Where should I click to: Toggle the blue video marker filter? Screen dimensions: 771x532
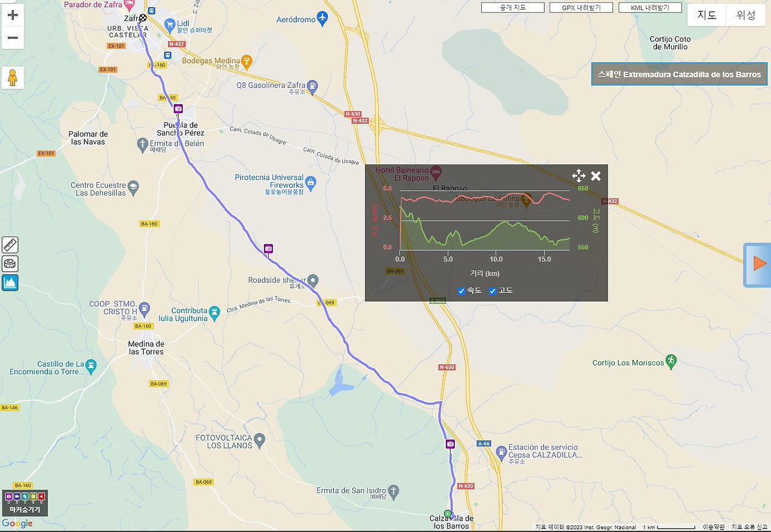pyautogui.click(x=16, y=497)
